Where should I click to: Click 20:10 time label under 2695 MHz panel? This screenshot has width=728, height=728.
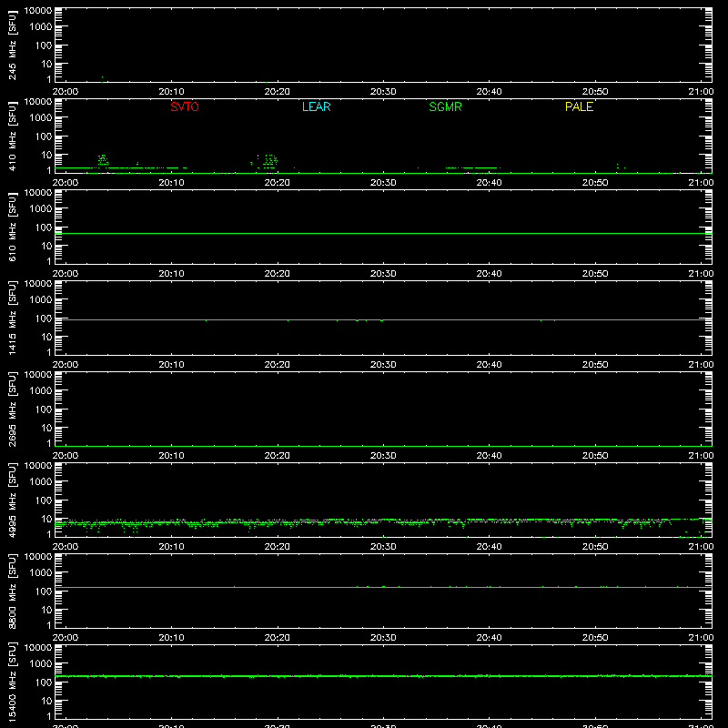(171, 456)
